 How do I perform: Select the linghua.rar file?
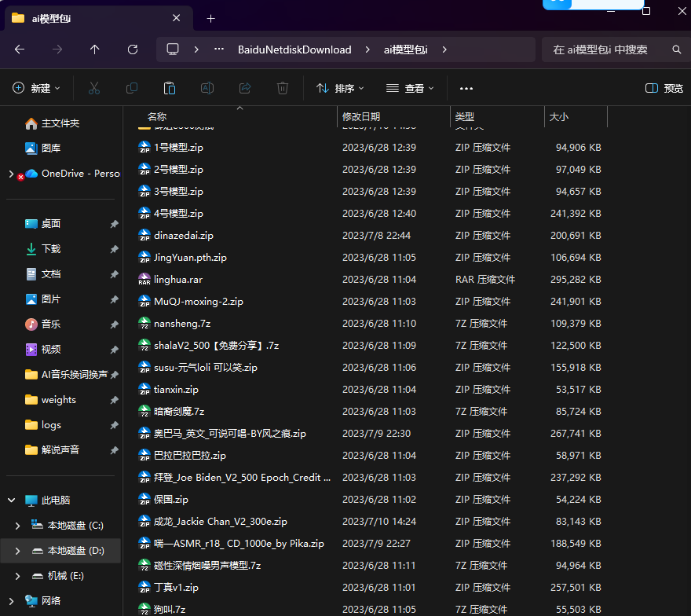(x=178, y=279)
